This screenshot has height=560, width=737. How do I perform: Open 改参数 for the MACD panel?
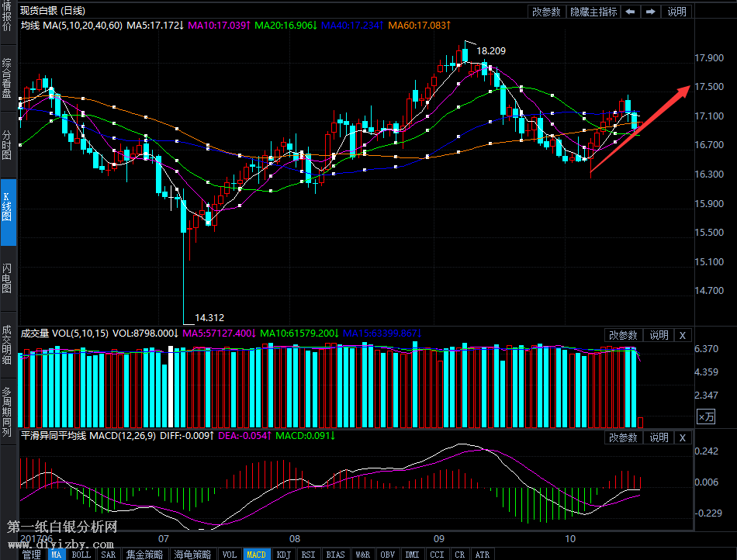pos(623,437)
